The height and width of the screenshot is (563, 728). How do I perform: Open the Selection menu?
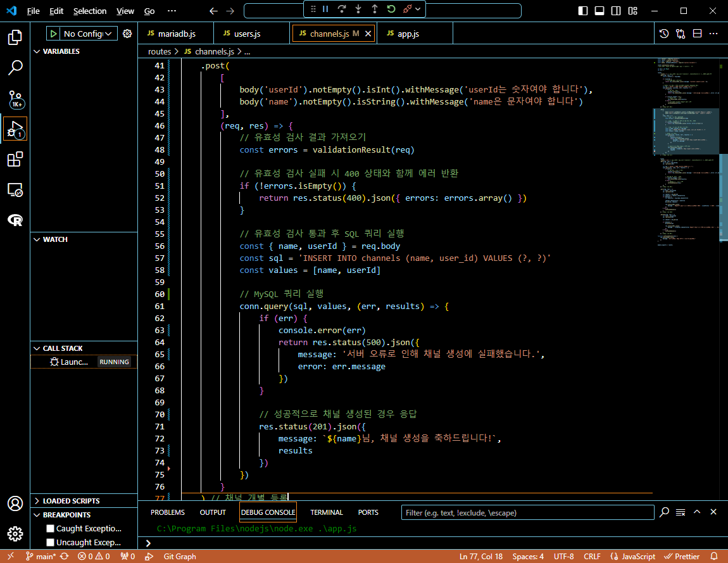point(90,11)
